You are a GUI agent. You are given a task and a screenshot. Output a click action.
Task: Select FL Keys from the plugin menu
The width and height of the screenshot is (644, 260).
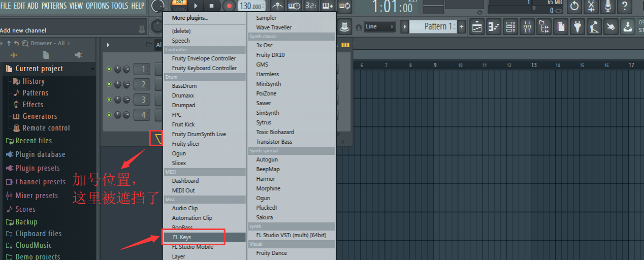[x=193, y=237]
